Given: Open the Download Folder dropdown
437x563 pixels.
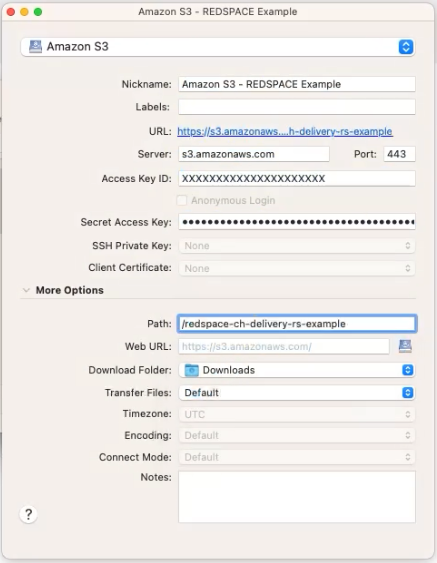Looking at the screenshot, I should pos(297,370).
